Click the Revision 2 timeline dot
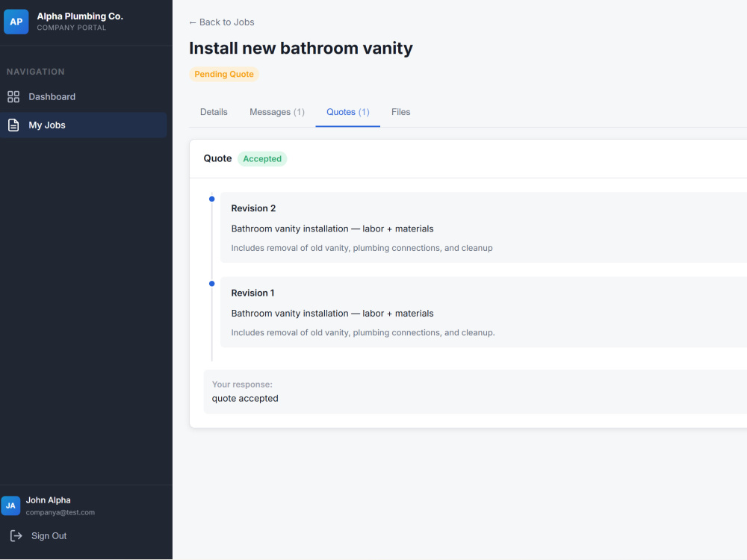Viewport: 747px width, 560px height. [x=212, y=199]
